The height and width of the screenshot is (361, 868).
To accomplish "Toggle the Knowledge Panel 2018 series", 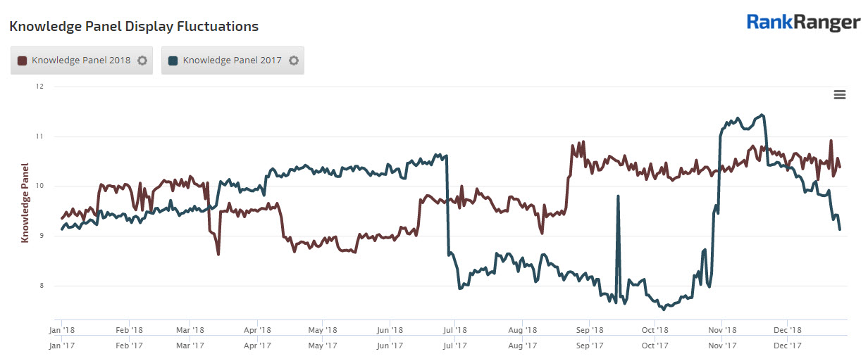I will point(81,61).
